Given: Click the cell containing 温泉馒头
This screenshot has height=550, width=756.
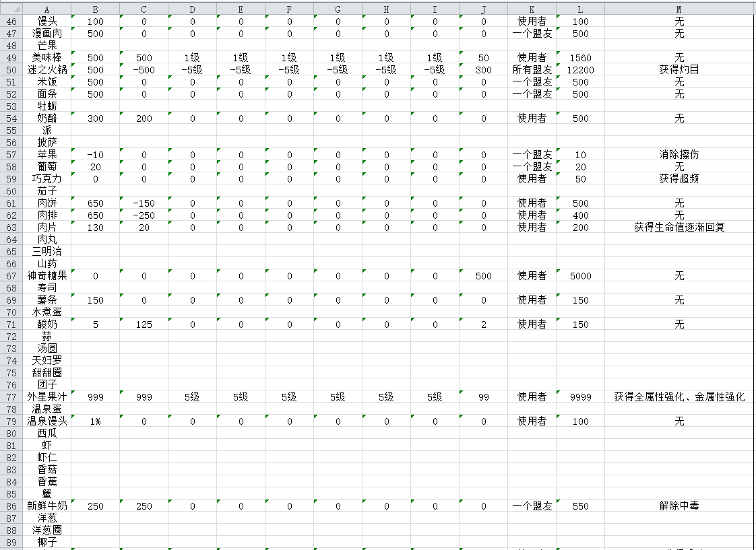Looking at the screenshot, I should 46,421.
